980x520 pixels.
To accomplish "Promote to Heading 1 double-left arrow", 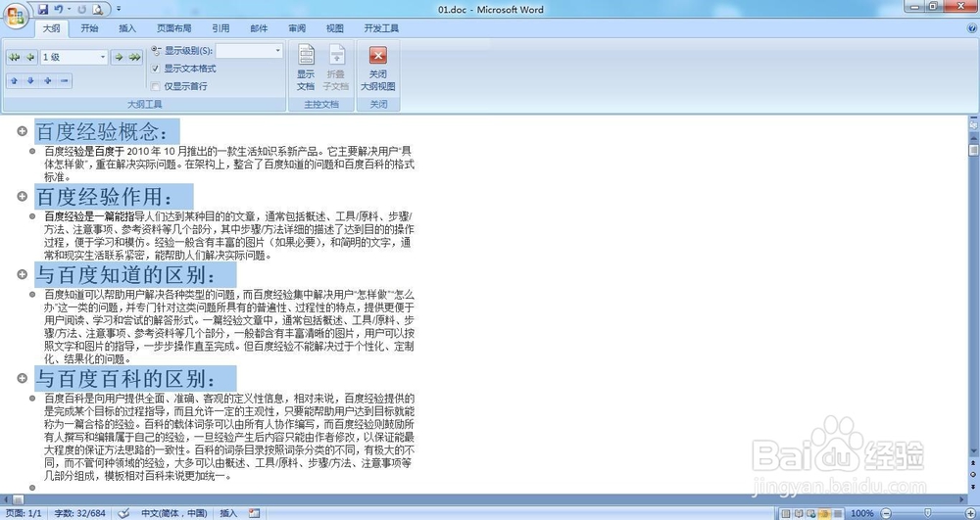I will coord(14,58).
